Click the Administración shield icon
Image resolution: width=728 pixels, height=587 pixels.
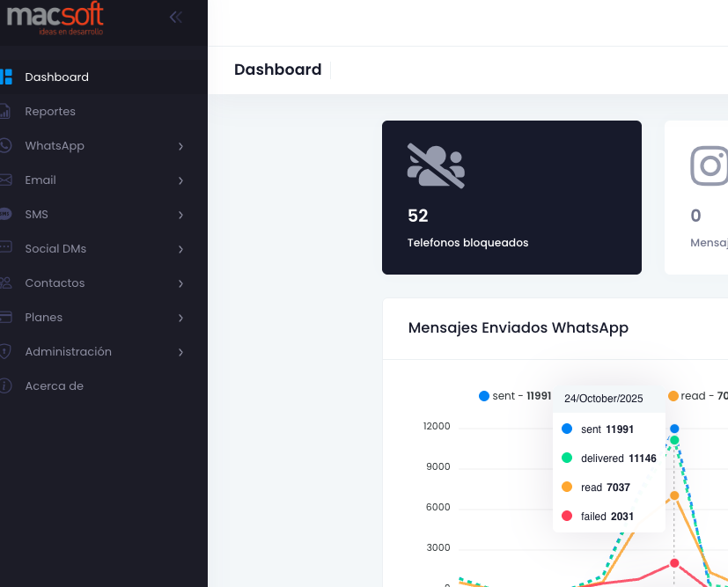tap(5, 351)
